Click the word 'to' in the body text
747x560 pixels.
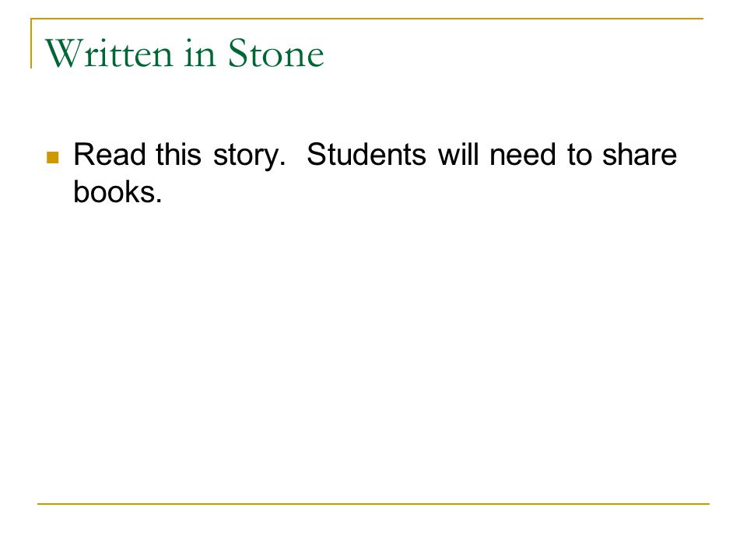coord(579,156)
